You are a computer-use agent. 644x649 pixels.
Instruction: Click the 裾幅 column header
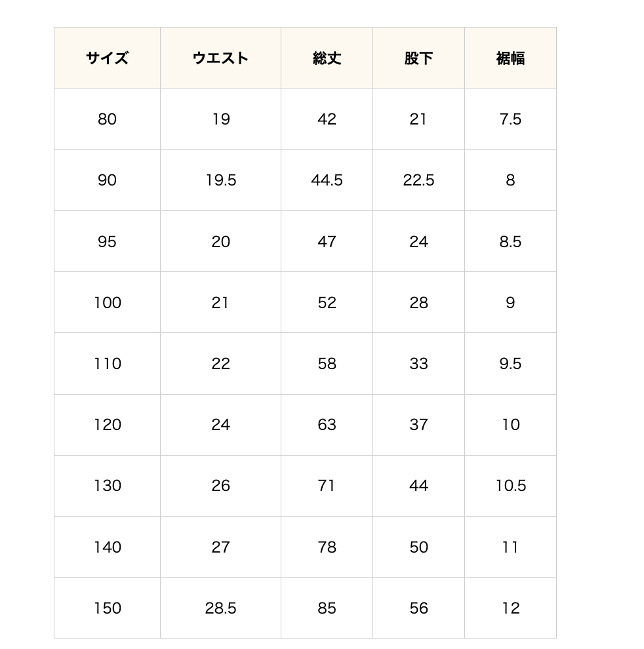tap(510, 58)
